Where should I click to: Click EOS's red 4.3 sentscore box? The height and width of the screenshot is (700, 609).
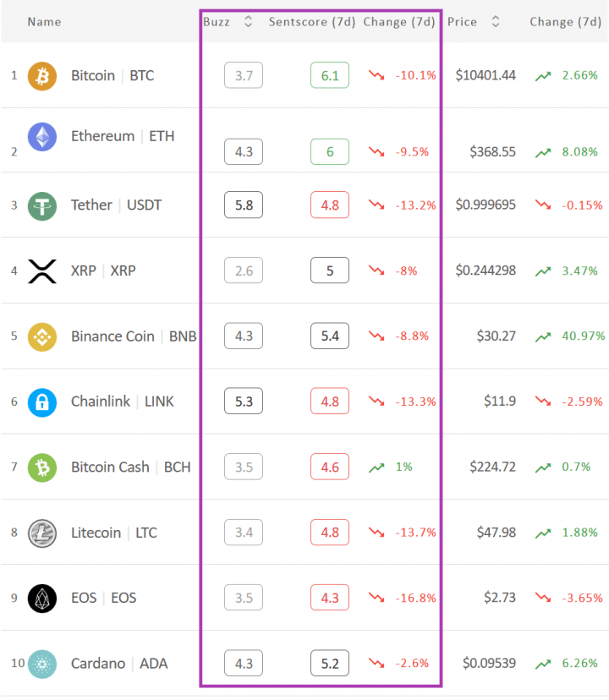pyautogui.click(x=330, y=598)
